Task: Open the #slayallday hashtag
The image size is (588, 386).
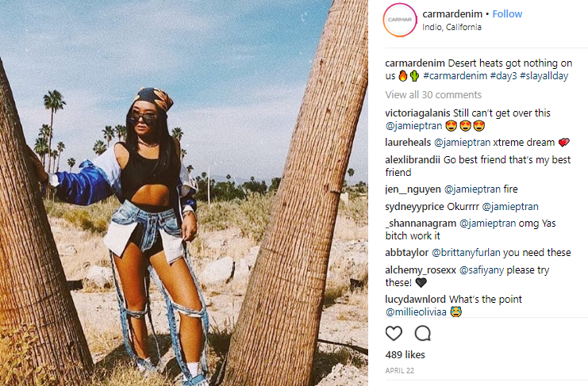Action: click(544, 76)
